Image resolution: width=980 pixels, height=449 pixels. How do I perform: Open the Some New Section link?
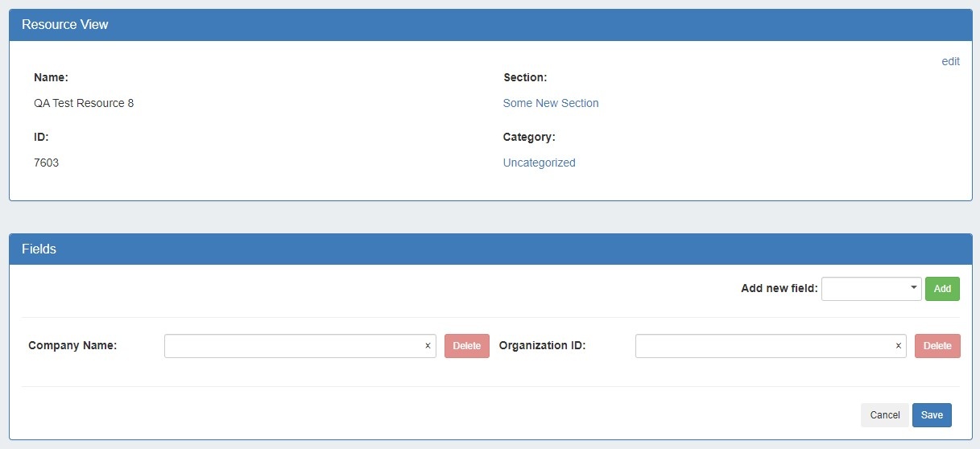pos(551,103)
